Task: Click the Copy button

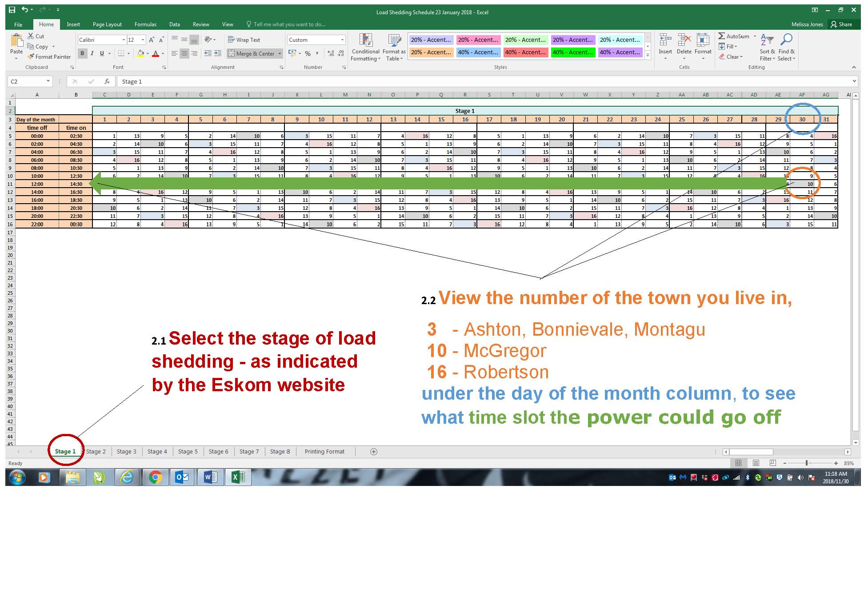Action: pyautogui.click(x=38, y=47)
